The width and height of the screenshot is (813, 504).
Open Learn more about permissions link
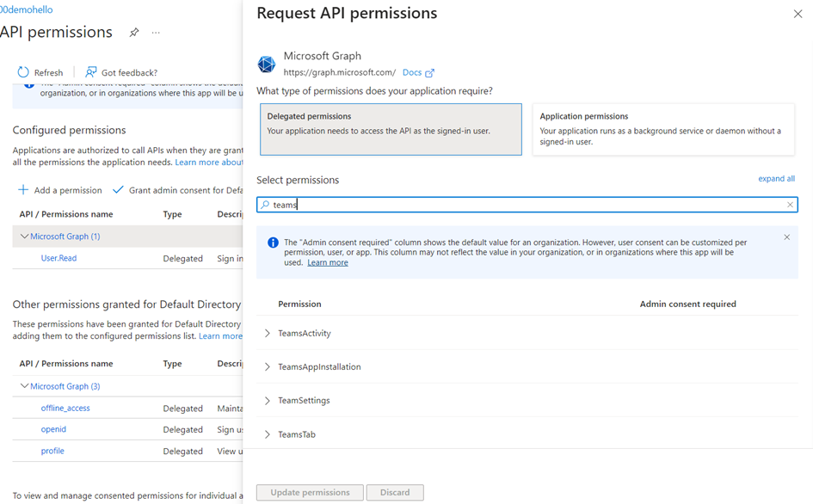click(209, 163)
